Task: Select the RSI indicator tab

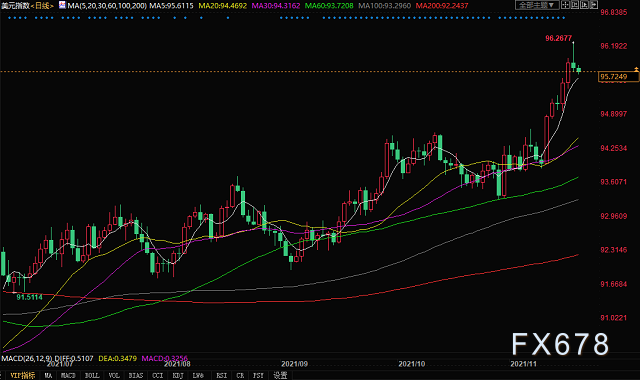Action: [x=221, y=376]
